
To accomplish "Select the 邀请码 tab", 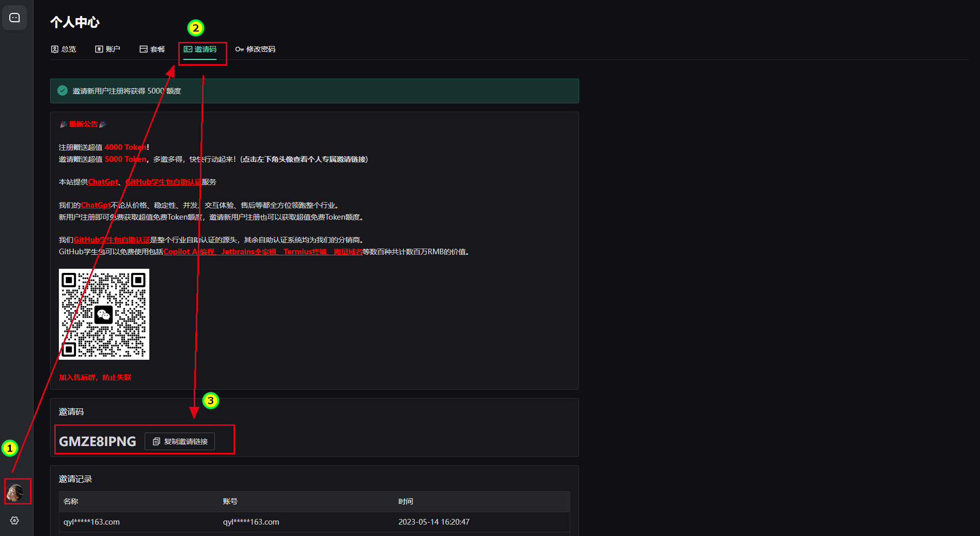I will point(200,49).
